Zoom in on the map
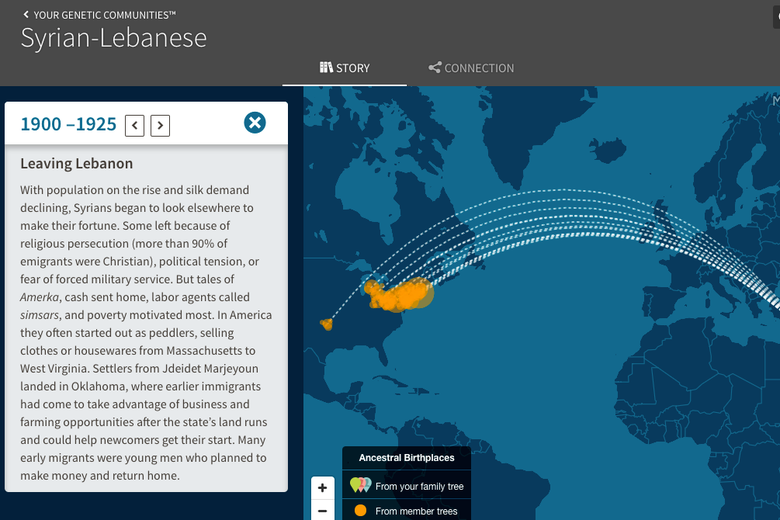The width and height of the screenshot is (780, 520). [x=322, y=488]
